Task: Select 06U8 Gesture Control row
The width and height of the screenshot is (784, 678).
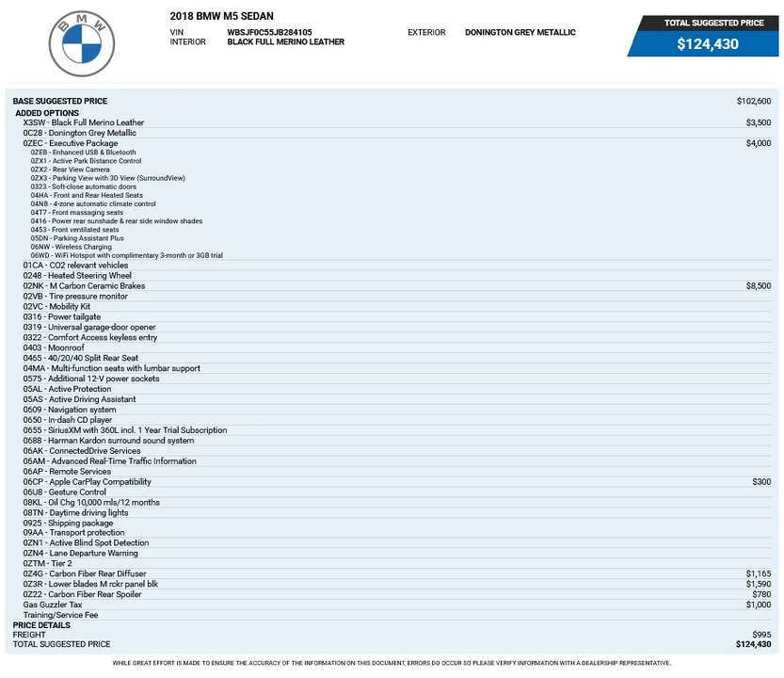Action: pos(397,492)
